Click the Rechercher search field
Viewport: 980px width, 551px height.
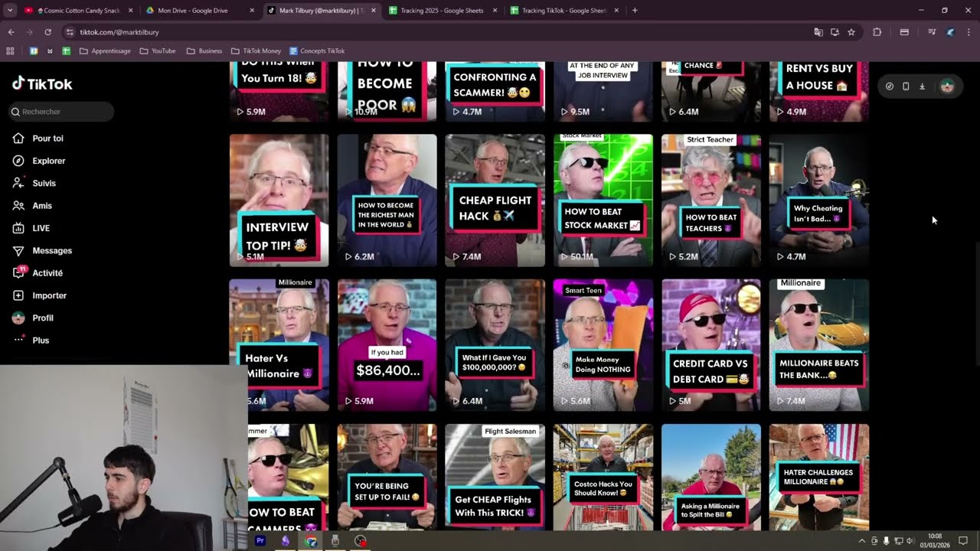(x=61, y=112)
